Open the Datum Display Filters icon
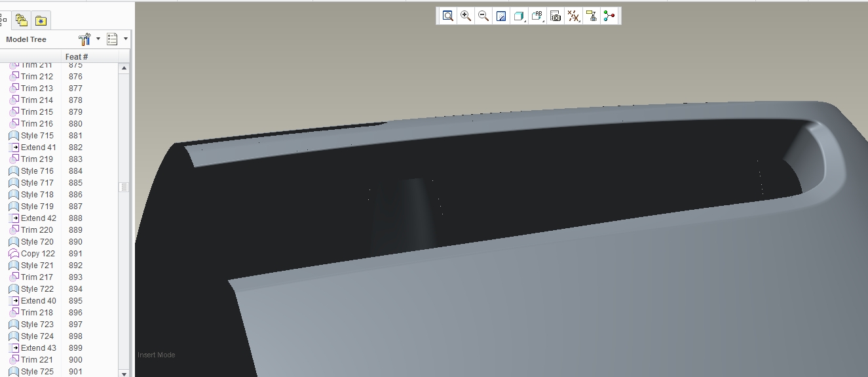The height and width of the screenshot is (377, 868). pyautogui.click(x=574, y=16)
